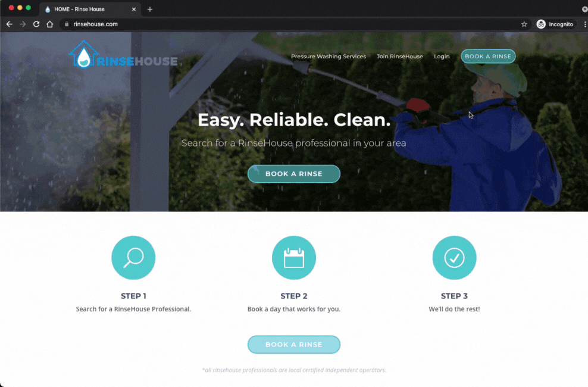Open Pressure Washing Services menu item

point(328,57)
